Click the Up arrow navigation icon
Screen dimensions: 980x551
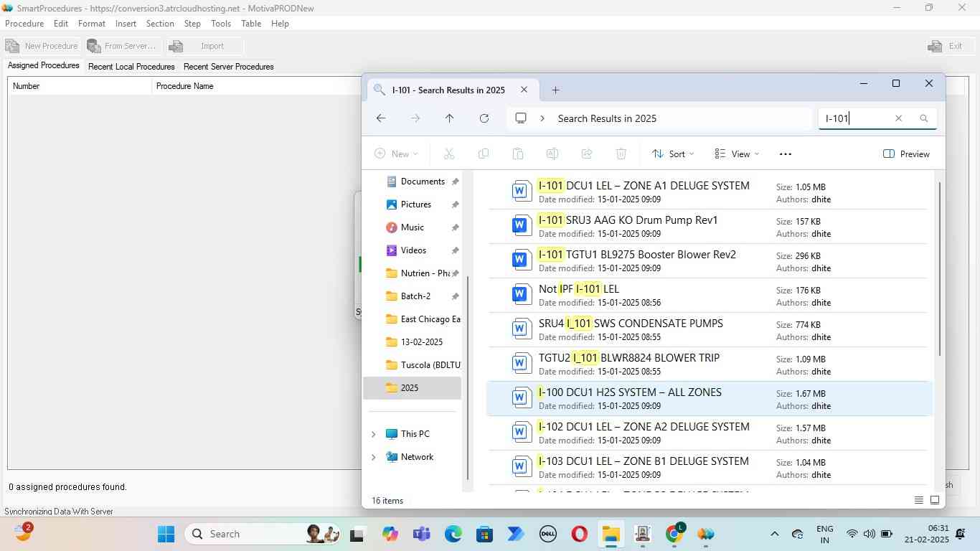click(449, 118)
